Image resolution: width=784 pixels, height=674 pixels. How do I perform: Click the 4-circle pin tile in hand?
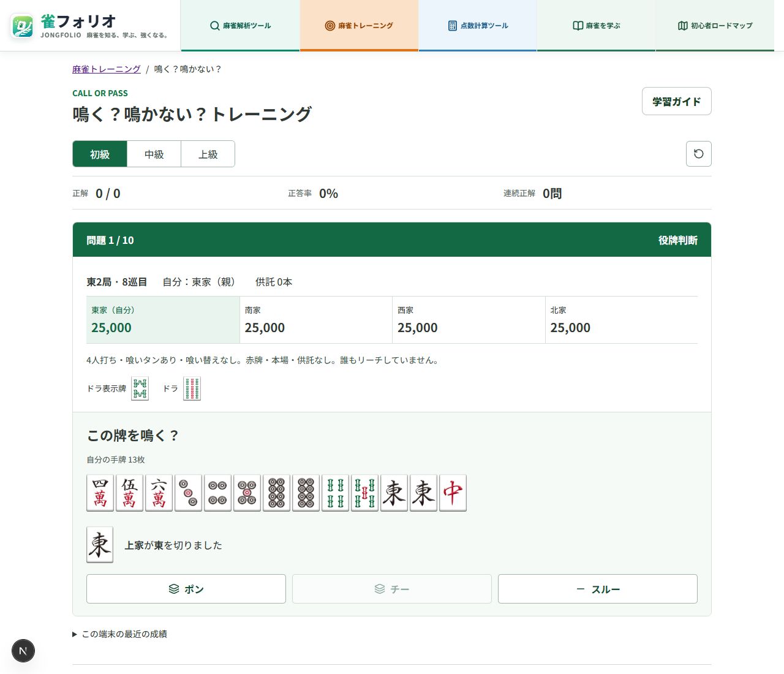click(x=218, y=493)
